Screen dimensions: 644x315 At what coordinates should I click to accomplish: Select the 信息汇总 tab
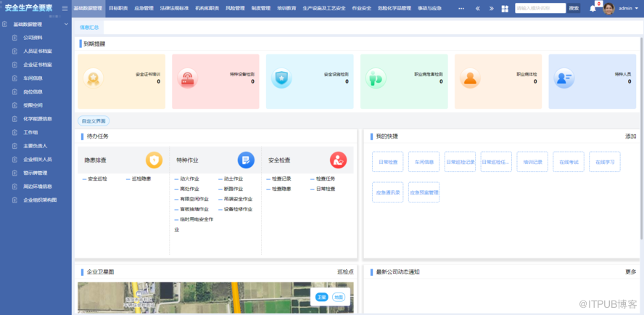(89, 27)
